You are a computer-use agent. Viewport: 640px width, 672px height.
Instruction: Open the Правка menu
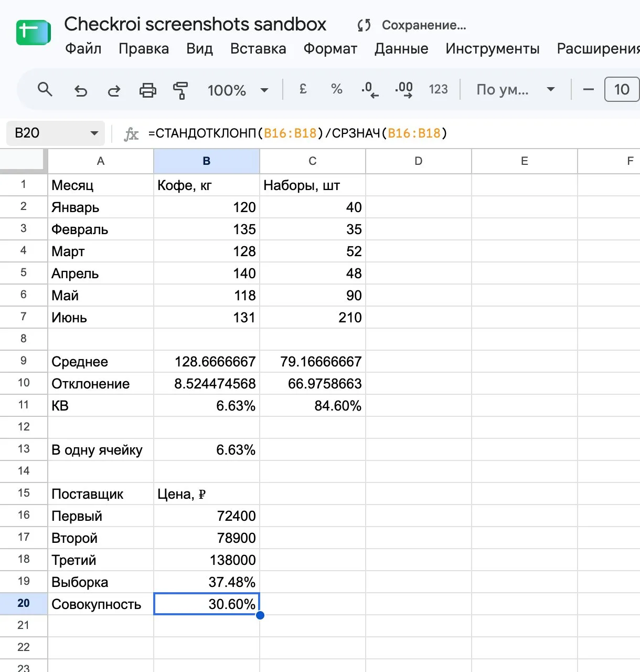[x=144, y=49]
